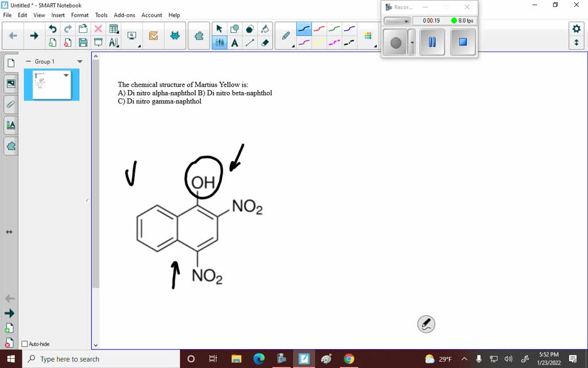Expand the Group 1 dropdown
Screen dimensions: 588x368
[x=80, y=61]
